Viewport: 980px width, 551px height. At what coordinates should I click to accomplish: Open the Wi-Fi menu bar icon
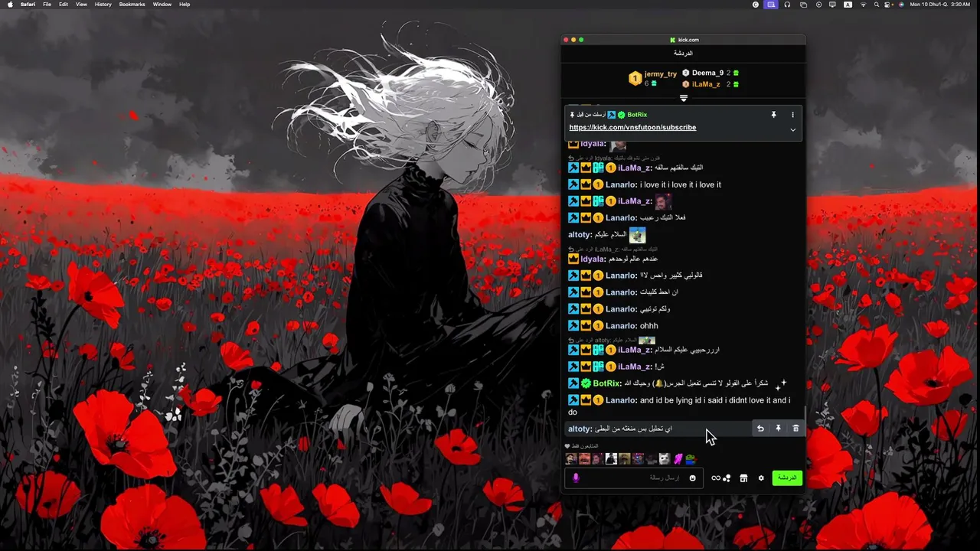pyautogui.click(x=863, y=5)
